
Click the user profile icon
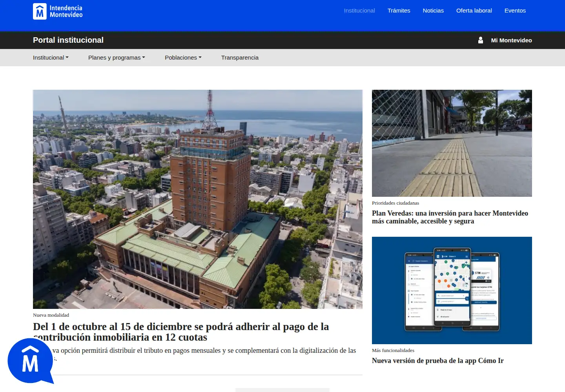(x=481, y=40)
